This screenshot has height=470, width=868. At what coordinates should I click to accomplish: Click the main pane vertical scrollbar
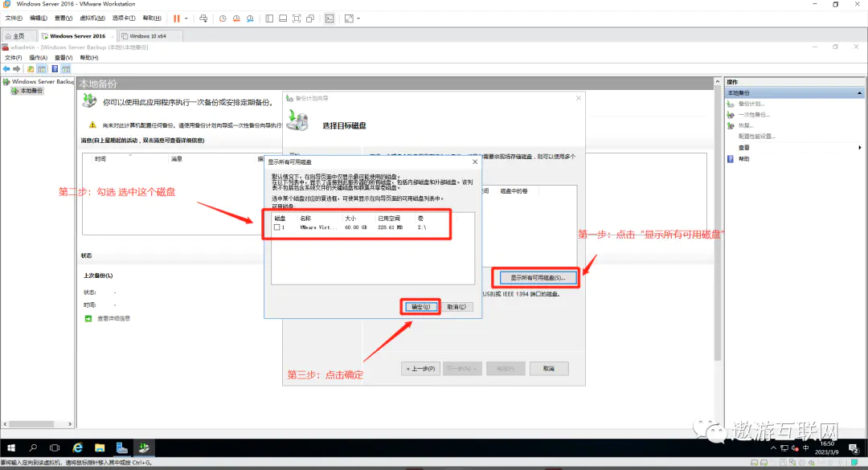tap(718, 222)
